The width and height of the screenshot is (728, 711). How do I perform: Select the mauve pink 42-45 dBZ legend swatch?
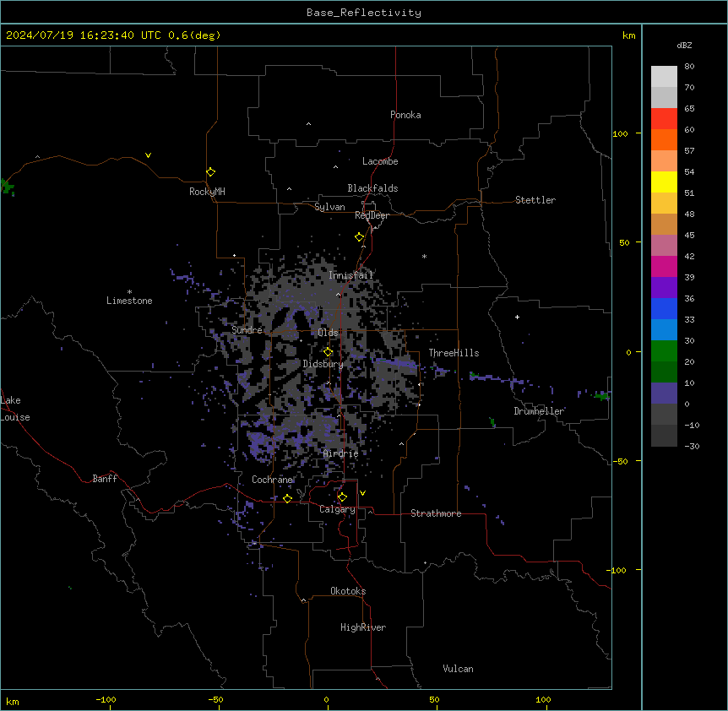pyautogui.click(x=664, y=245)
